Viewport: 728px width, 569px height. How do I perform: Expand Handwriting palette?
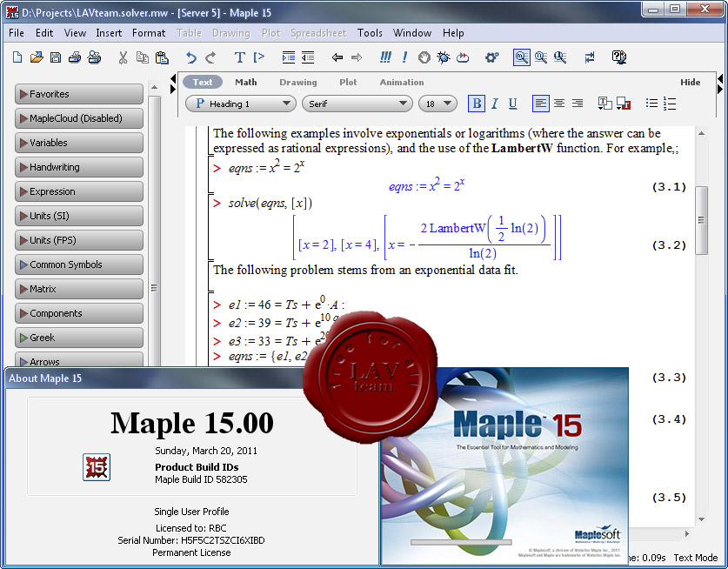(x=79, y=167)
